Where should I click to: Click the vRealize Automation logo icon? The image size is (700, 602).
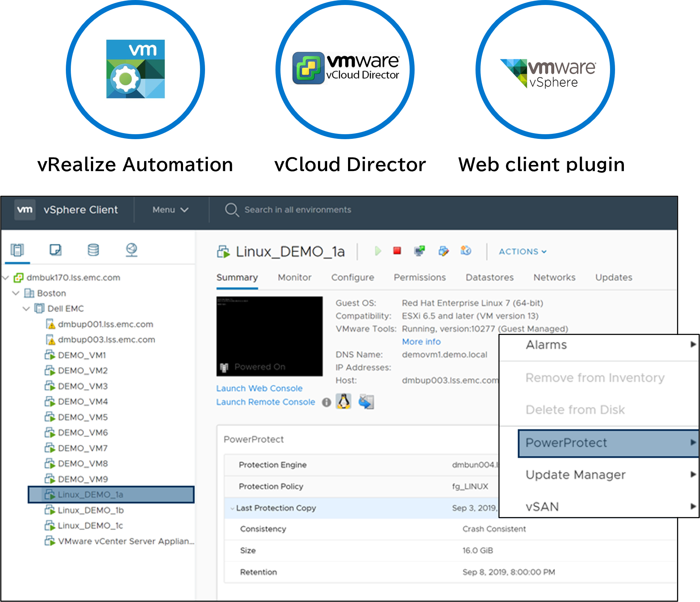point(135,69)
